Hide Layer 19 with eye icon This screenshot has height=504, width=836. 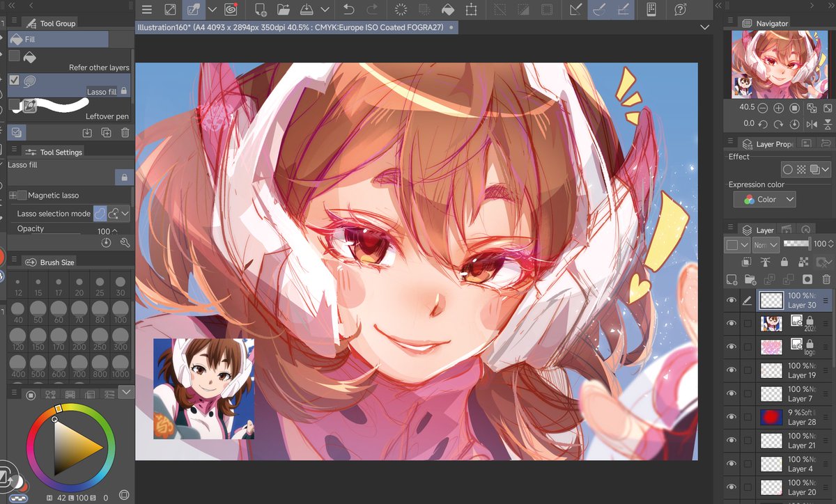pos(731,370)
